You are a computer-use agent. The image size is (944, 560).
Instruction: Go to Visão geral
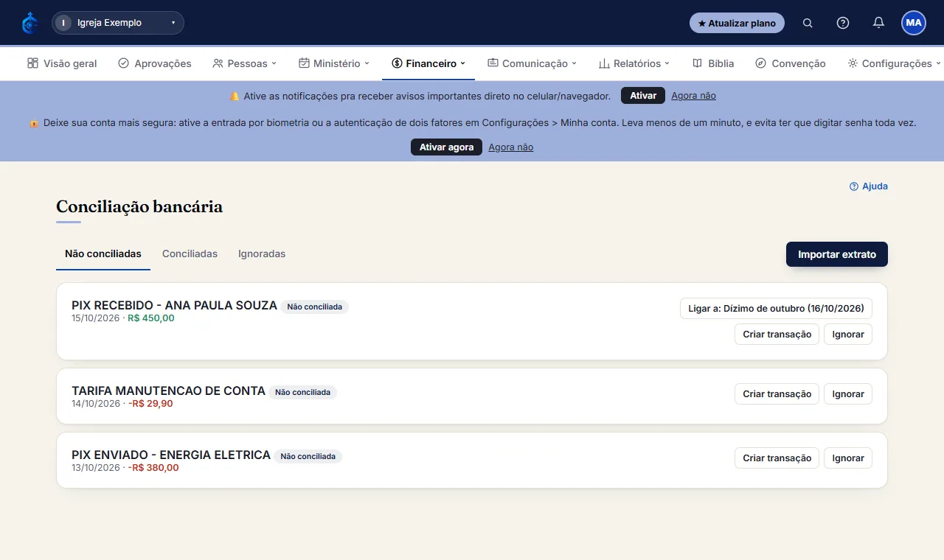(62, 63)
